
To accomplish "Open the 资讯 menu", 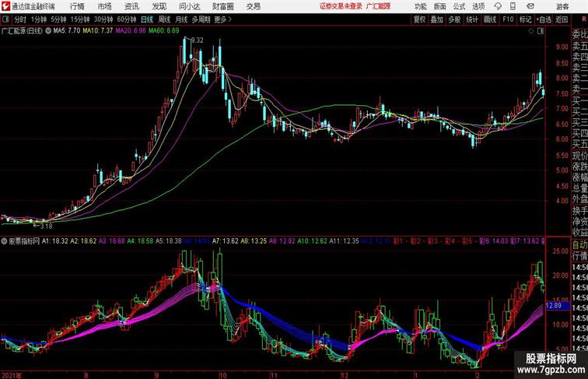I will tap(131, 6).
